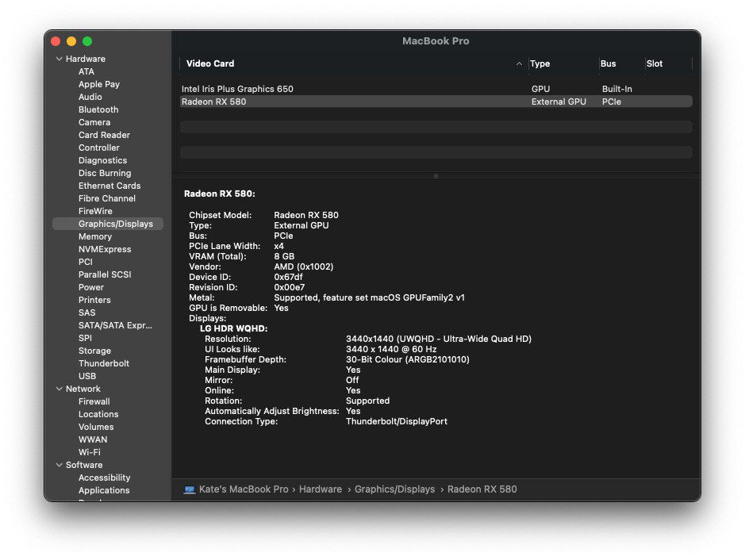Select Ethernet Cards in the sidebar
Image resolution: width=745 pixels, height=560 pixels.
coord(109,186)
